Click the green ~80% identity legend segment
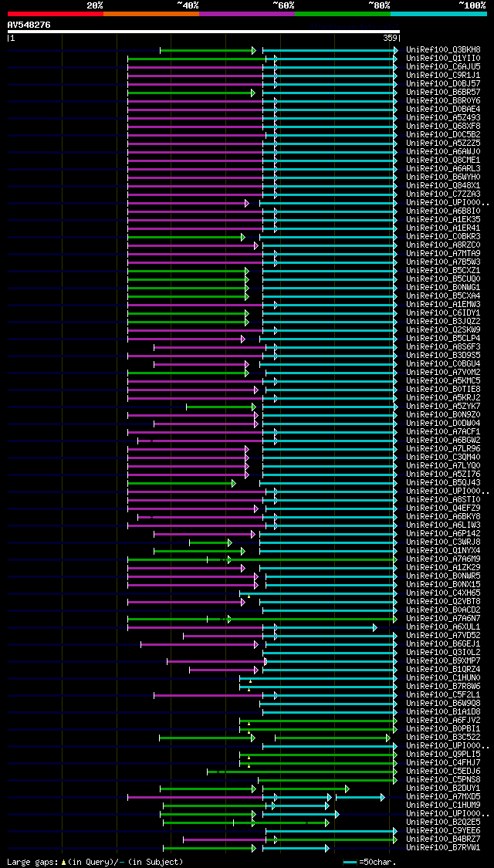This screenshot has width=494, height=868. [343, 13]
